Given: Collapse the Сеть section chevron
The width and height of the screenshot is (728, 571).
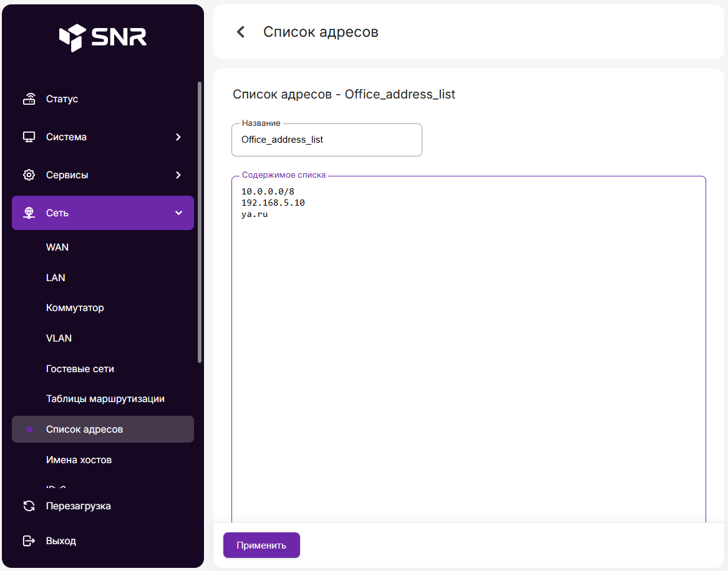Looking at the screenshot, I should 178,213.
